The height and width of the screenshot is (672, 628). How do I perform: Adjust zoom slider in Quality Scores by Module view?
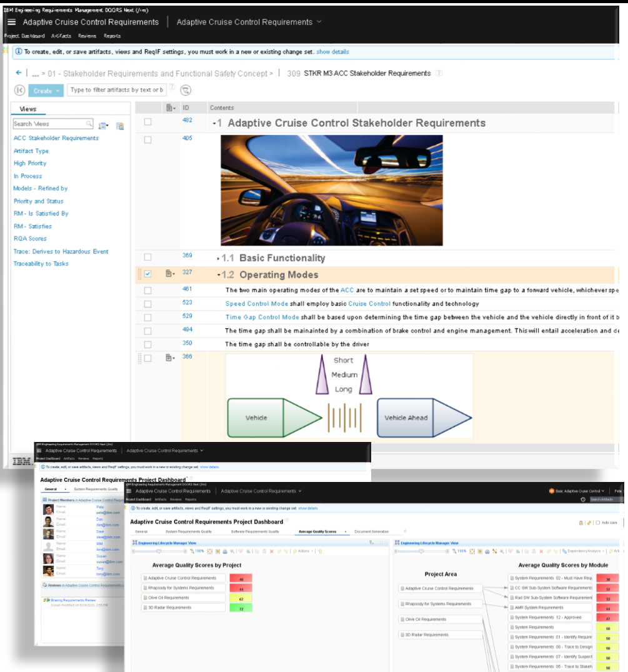tap(421, 551)
